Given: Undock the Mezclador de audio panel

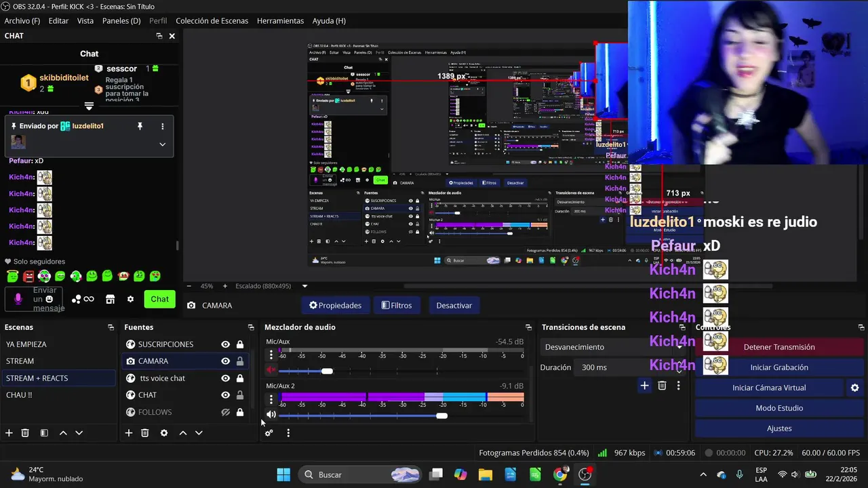Looking at the screenshot, I should (528, 327).
